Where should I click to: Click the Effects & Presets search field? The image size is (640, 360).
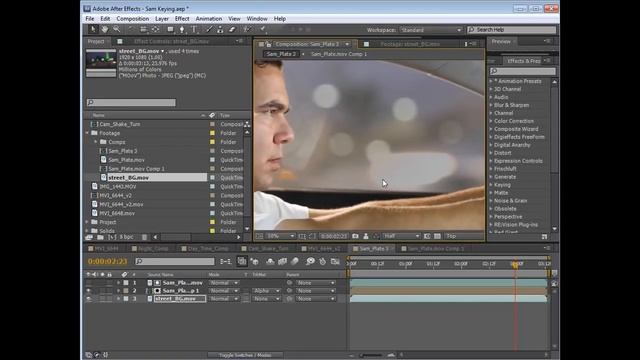(523, 71)
